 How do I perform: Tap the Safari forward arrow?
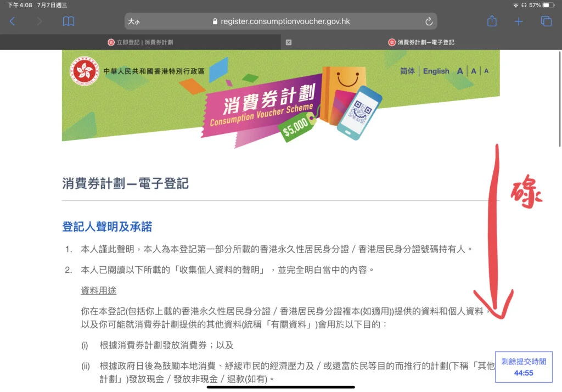click(x=39, y=21)
